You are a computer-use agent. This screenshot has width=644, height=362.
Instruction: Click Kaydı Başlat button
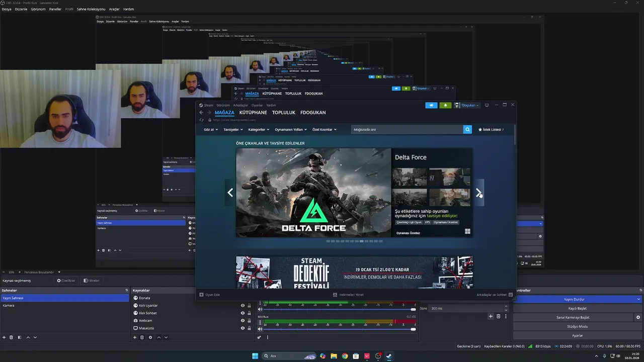click(577, 308)
